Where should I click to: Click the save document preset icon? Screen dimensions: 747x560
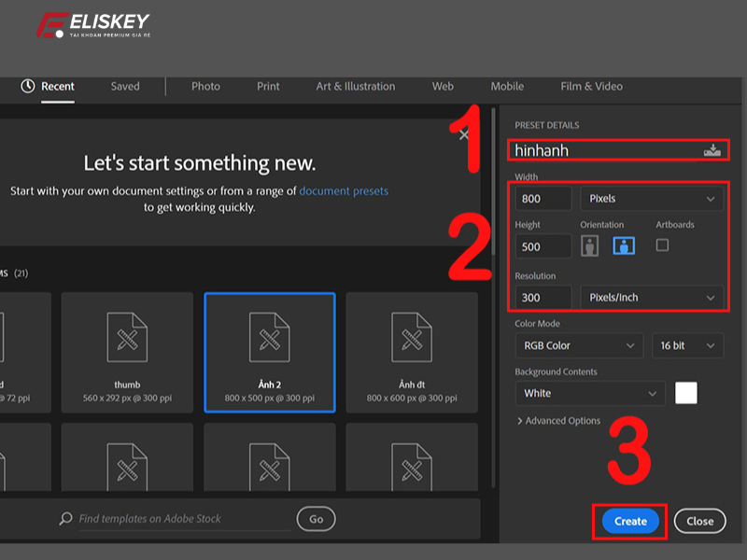(713, 148)
